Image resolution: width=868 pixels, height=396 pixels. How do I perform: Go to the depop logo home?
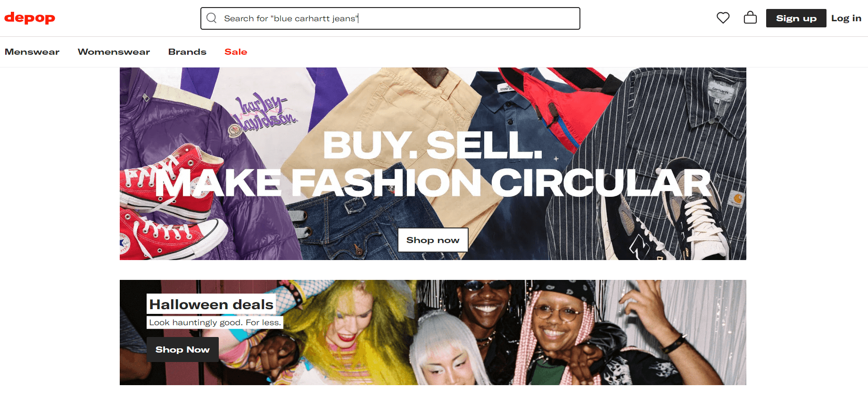(30, 18)
